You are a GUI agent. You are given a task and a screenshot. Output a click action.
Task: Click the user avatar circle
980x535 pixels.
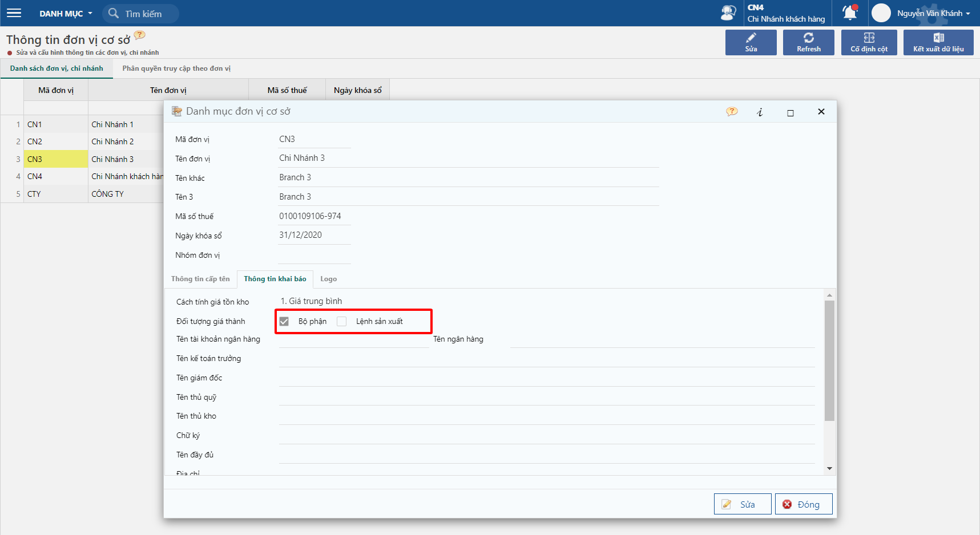click(881, 13)
